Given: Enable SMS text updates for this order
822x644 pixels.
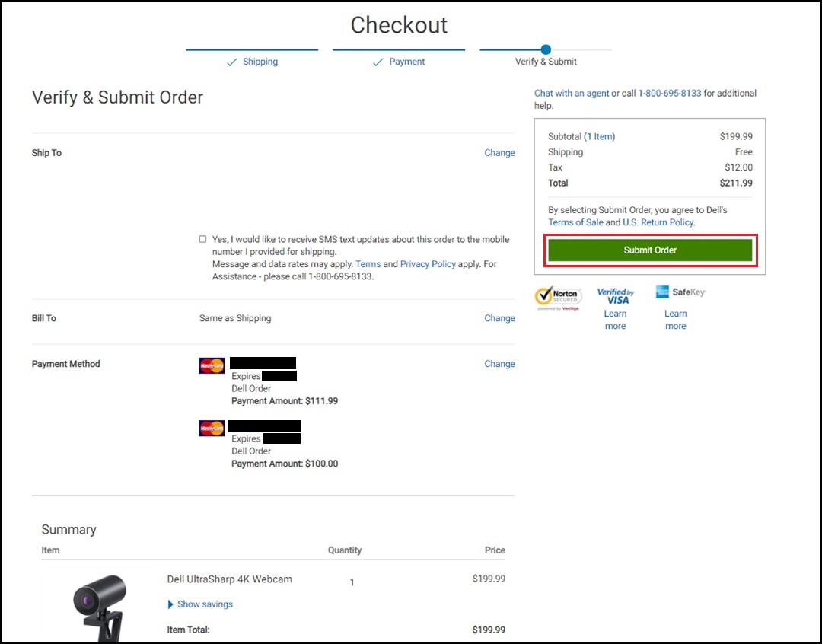Looking at the screenshot, I should point(202,238).
